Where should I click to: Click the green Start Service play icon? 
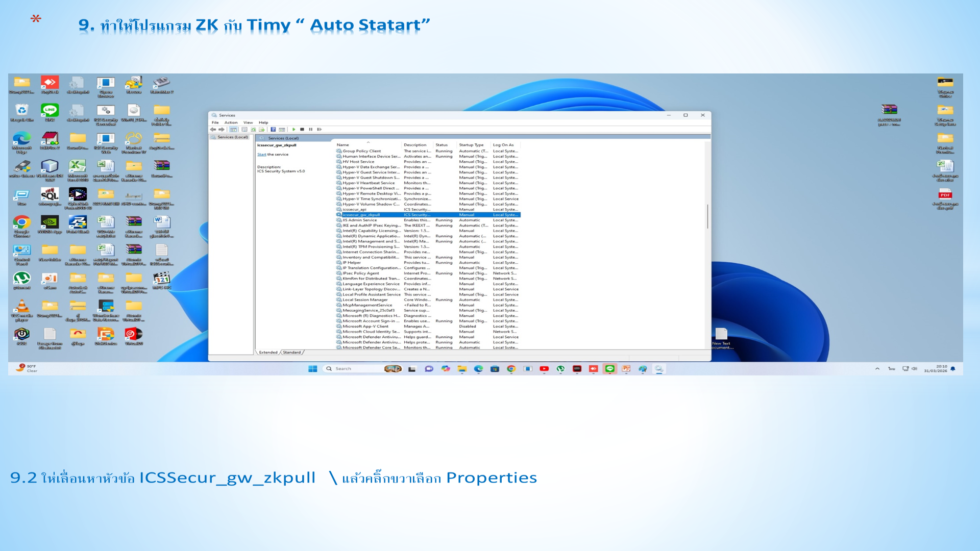[293, 130]
